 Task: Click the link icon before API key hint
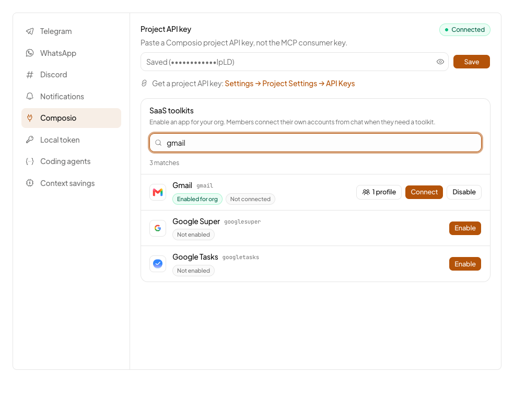pyautogui.click(x=144, y=83)
